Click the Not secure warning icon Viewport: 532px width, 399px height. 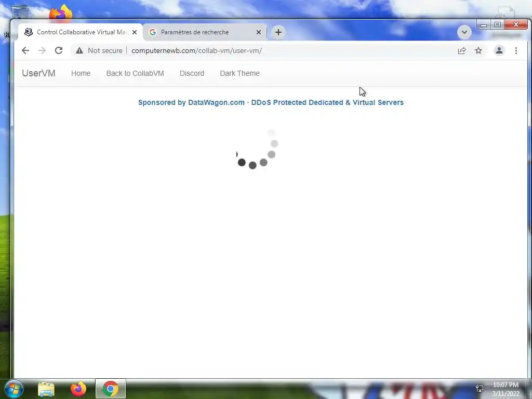pos(79,50)
